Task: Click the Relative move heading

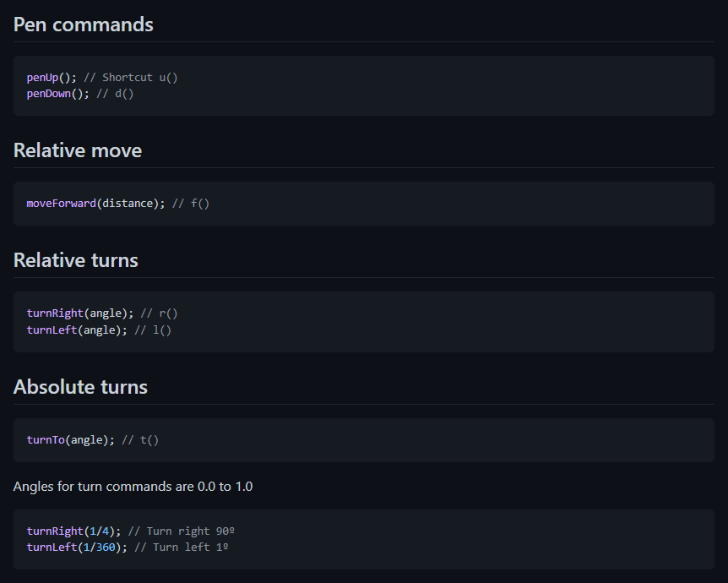Action: click(x=78, y=150)
